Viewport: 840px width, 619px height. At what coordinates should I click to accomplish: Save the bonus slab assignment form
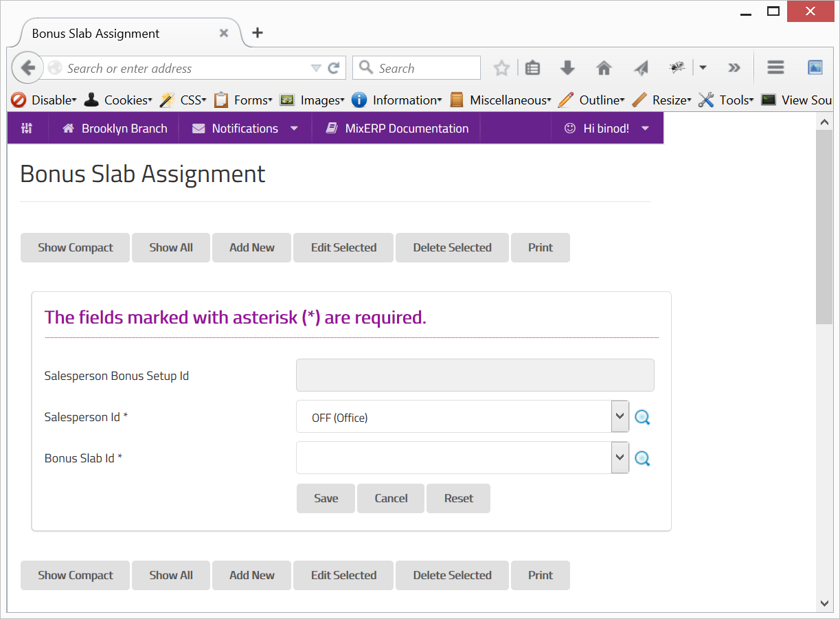326,499
